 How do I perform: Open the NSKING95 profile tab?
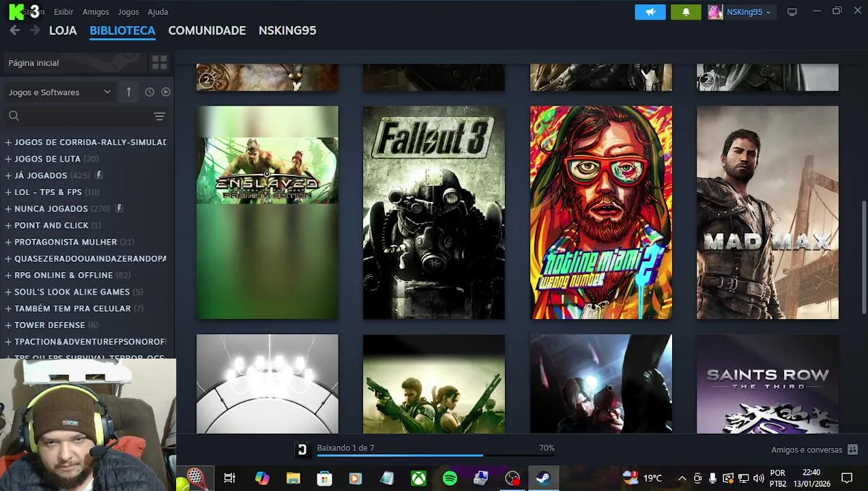287,31
